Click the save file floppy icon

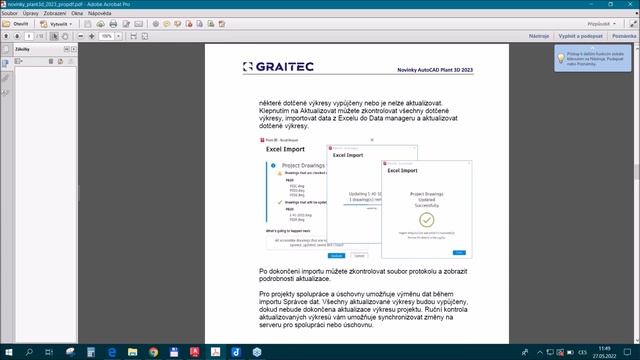[88, 24]
